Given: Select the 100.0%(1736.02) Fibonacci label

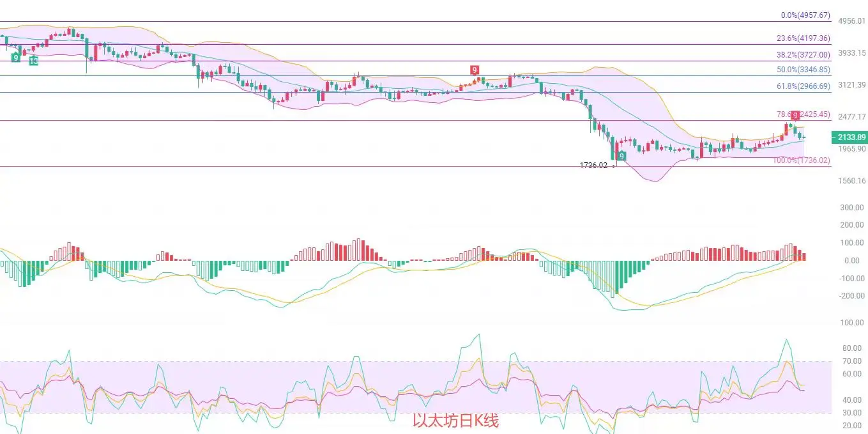Looking at the screenshot, I should 802,160.
